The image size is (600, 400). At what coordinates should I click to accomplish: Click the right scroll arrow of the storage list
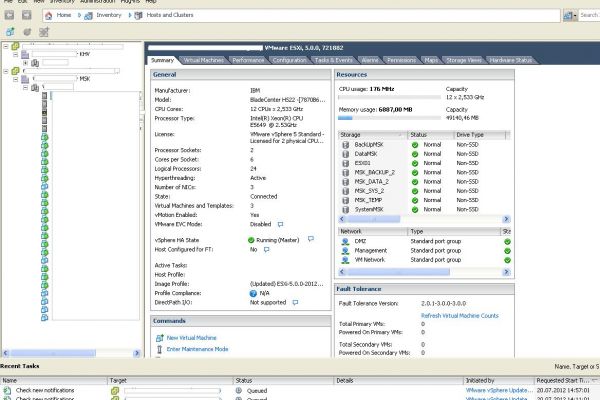point(506,219)
